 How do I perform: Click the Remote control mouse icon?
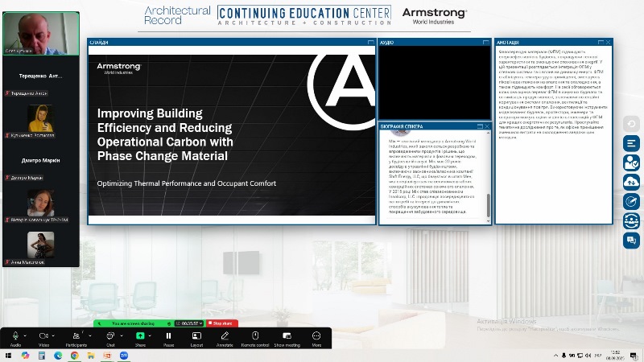tap(255, 335)
